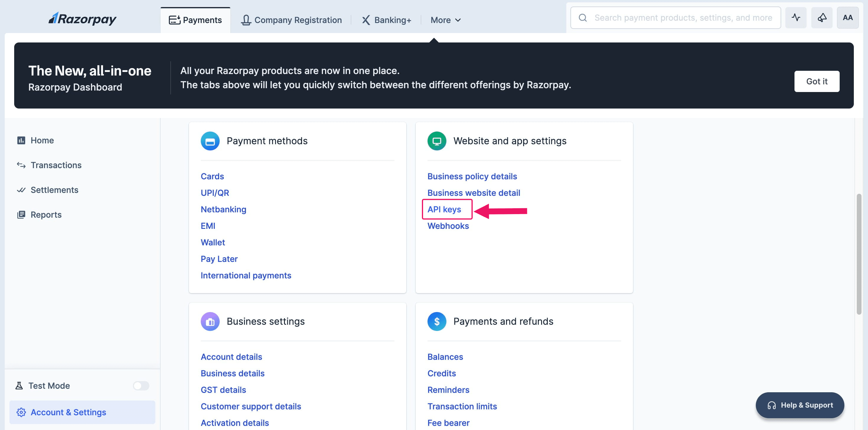Click the search payment products field
This screenshot has height=430, width=868.
(x=683, y=17)
